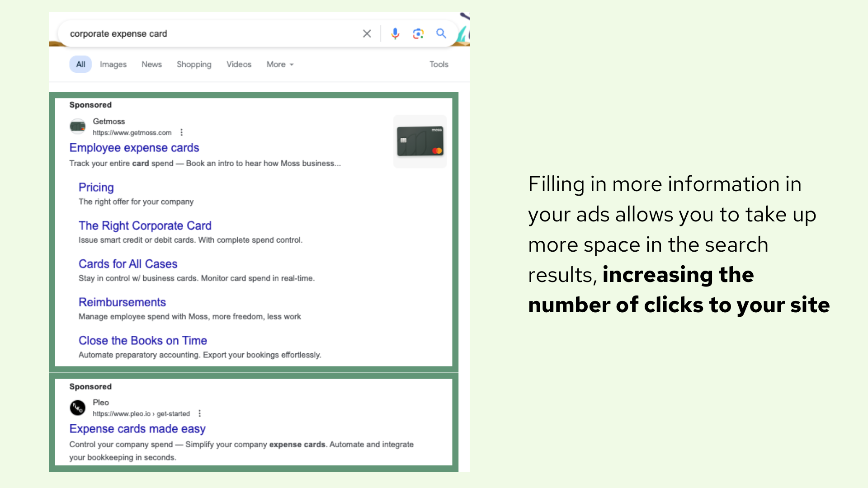Open the Pricing sitelink

[x=96, y=188]
